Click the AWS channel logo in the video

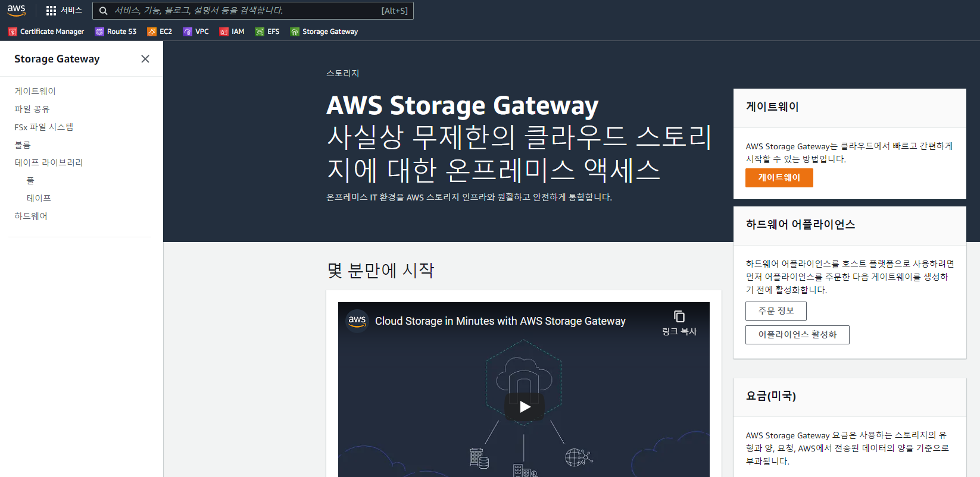pos(357,321)
